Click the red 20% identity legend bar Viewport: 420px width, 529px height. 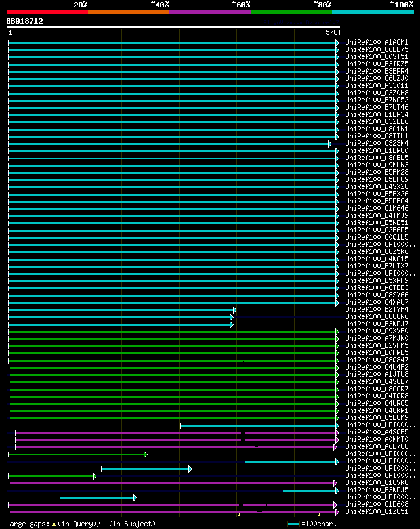point(47,12)
